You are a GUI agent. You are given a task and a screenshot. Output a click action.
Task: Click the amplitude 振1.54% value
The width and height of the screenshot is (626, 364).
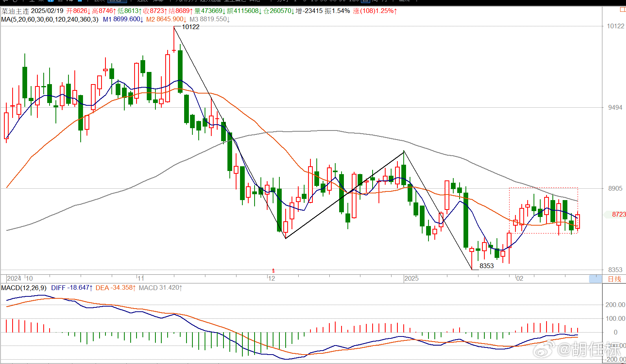[x=337, y=11]
